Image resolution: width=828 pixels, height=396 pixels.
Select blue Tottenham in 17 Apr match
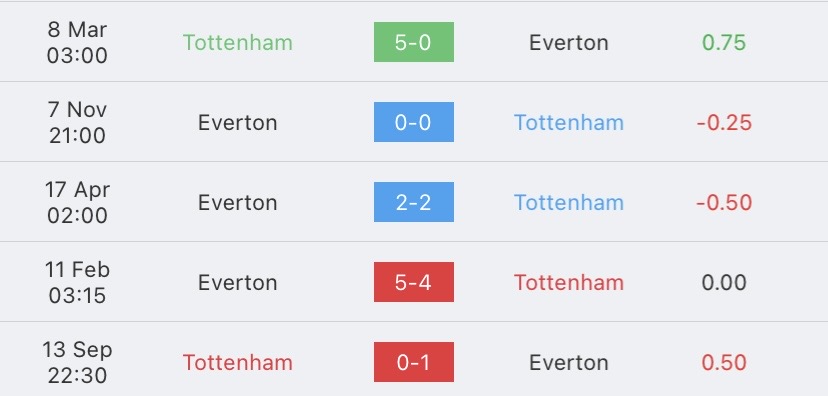coord(569,203)
